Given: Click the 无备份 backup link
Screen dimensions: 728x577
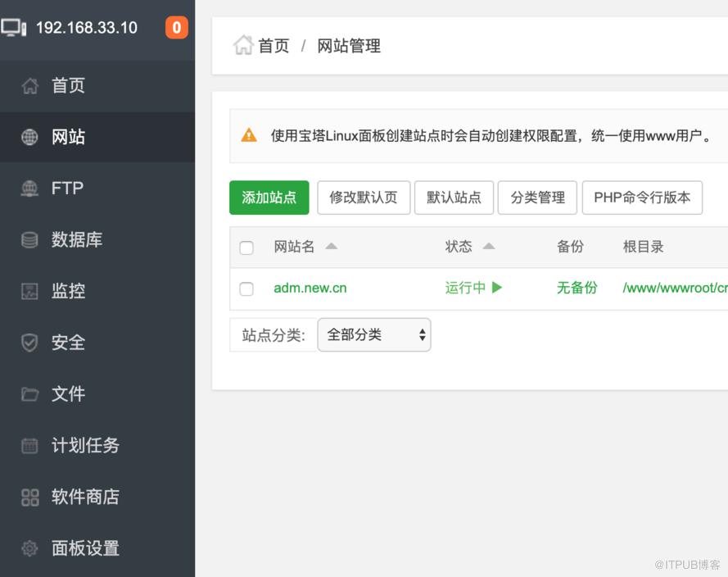Looking at the screenshot, I should click(x=577, y=288).
